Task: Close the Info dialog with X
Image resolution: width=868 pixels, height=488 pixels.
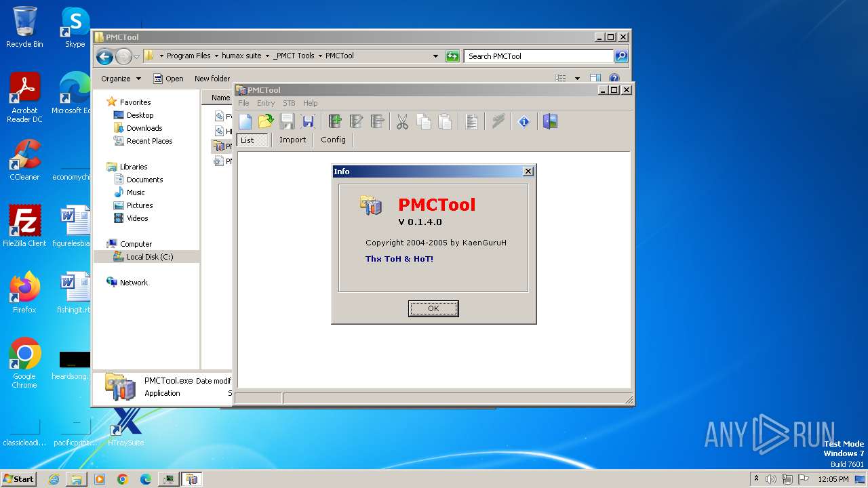Action: point(528,171)
